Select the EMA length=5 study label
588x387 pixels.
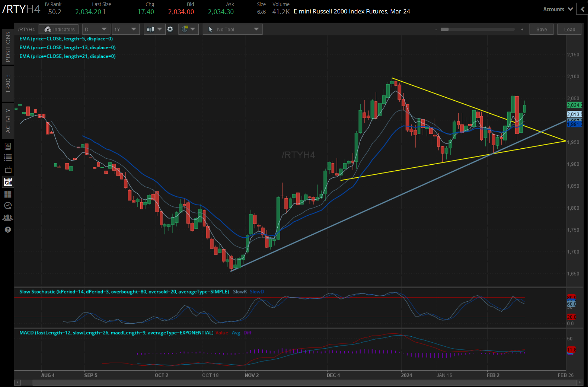coord(66,39)
